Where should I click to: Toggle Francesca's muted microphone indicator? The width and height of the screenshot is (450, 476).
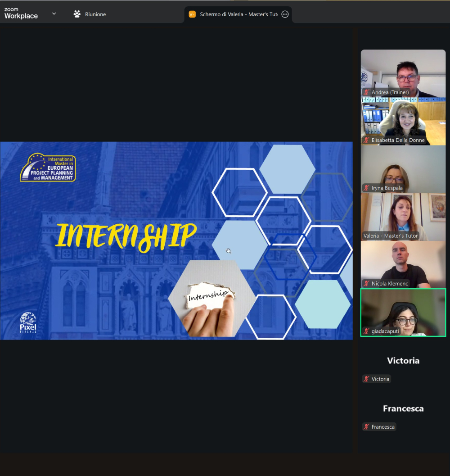coord(367,427)
